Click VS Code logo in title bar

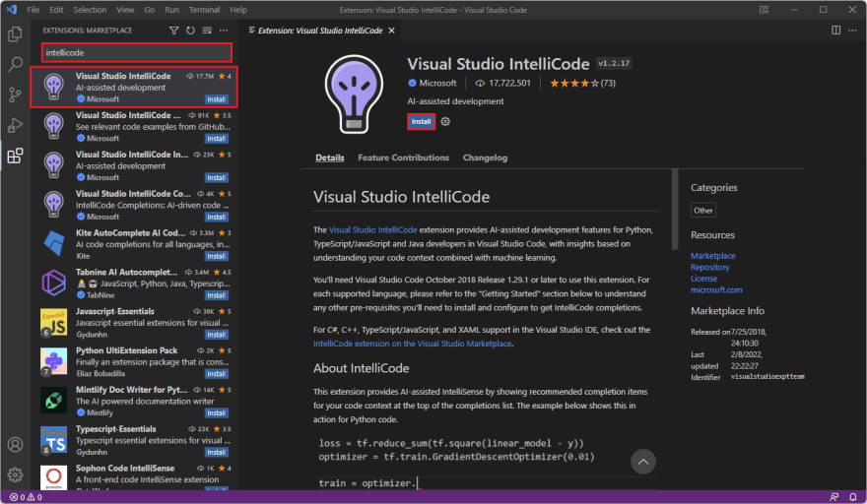(x=12, y=10)
